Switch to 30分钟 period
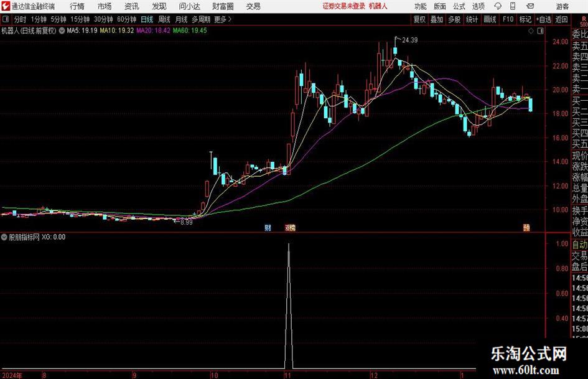This screenshot has width=588, height=379. point(103,19)
